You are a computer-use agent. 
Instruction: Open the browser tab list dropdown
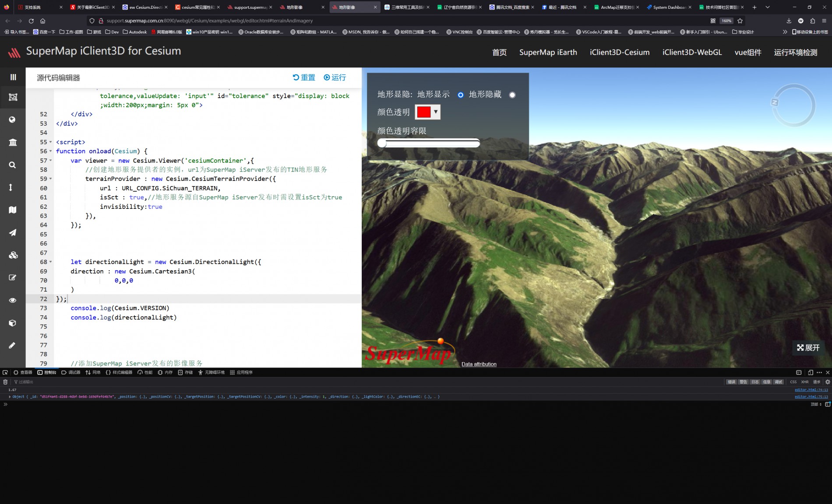(x=768, y=7)
